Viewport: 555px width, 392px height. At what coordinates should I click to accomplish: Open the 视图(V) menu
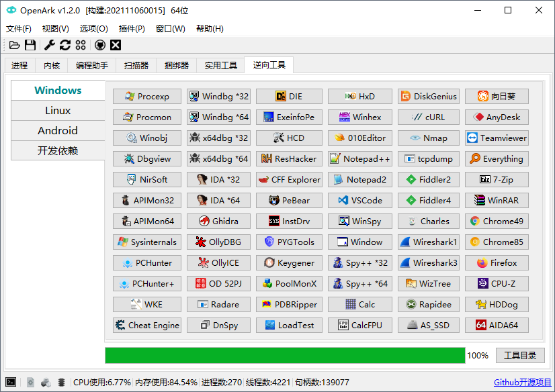pyautogui.click(x=56, y=29)
